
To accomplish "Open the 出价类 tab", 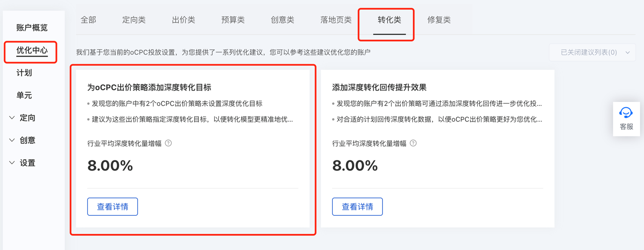I will point(184,20).
